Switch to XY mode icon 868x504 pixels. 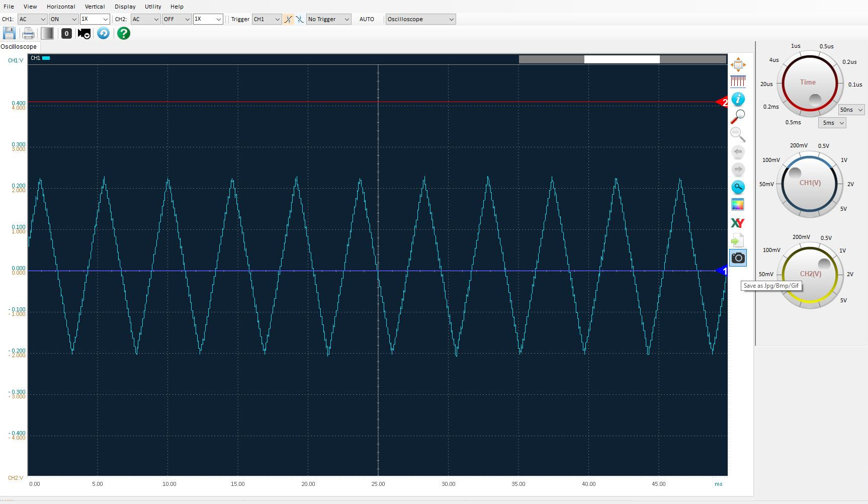click(x=737, y=222)
